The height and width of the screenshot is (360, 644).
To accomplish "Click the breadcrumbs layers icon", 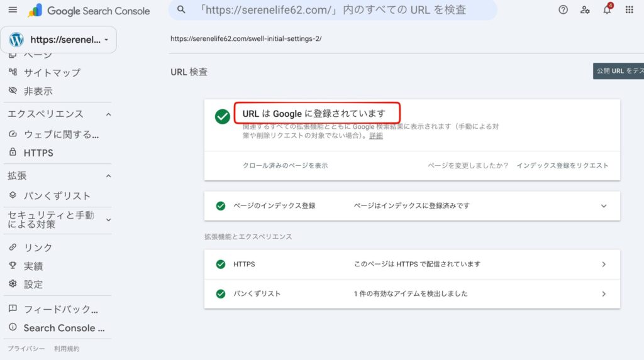I will tap(13, 195).
